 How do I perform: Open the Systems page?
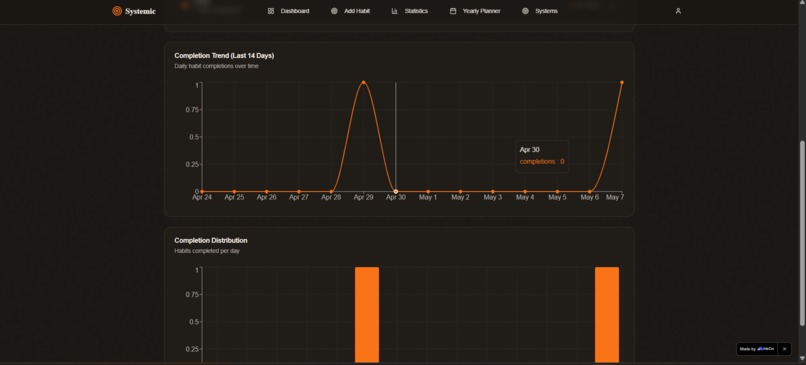pyautogui.click(x=546, y=11)
